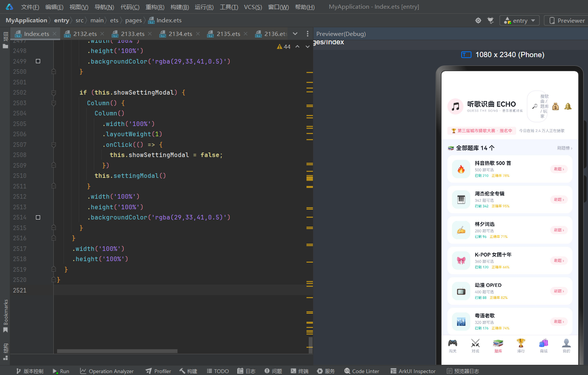Viewport: 588px width, 375px height.
Task: Select the 排行 bottom nav tab
Action: pyautogui.click(x=521, y=346)
